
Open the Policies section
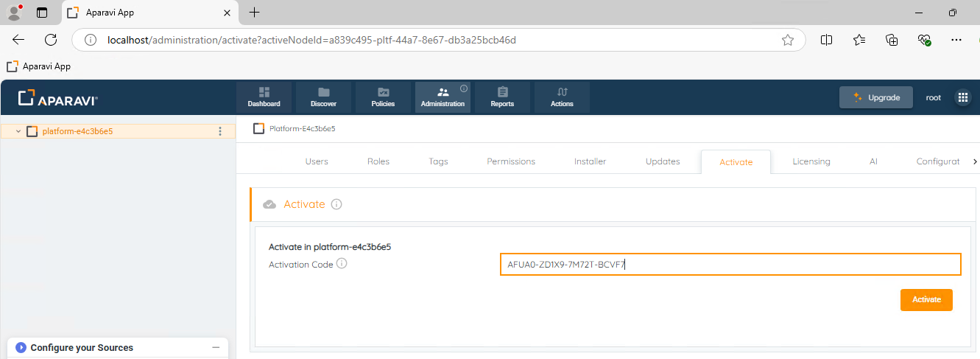[383, 97]
